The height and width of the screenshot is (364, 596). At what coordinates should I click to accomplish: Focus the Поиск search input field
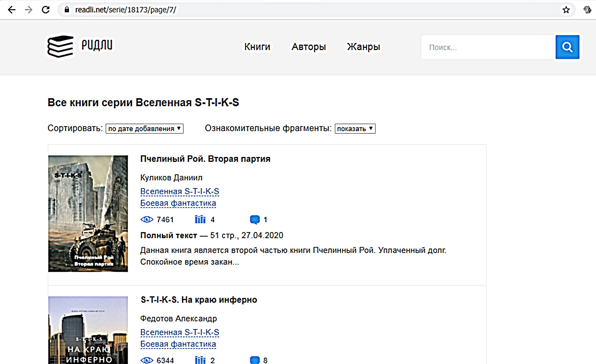click(x=488, y=47)
